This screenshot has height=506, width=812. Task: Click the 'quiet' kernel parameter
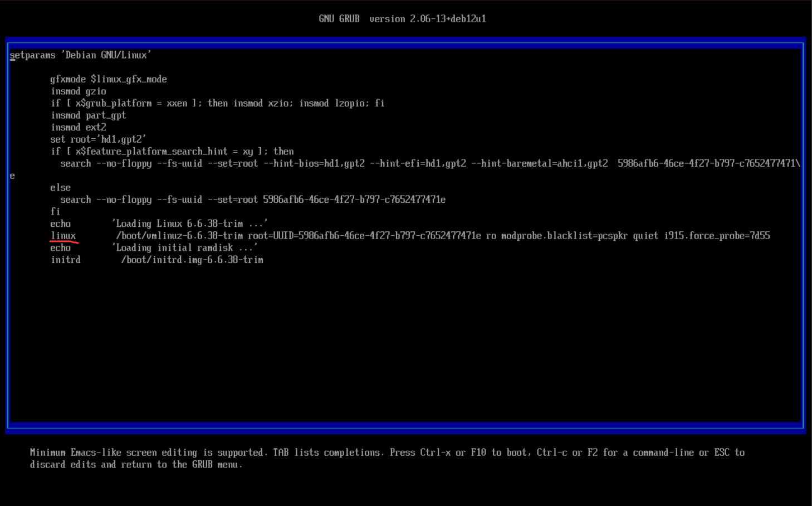(645, 236)
